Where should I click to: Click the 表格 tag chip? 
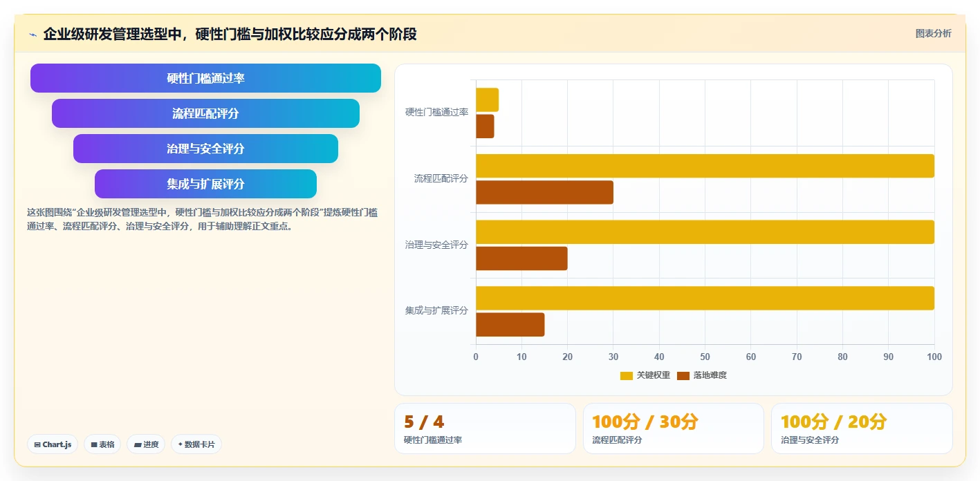click(x=102, y=444)
